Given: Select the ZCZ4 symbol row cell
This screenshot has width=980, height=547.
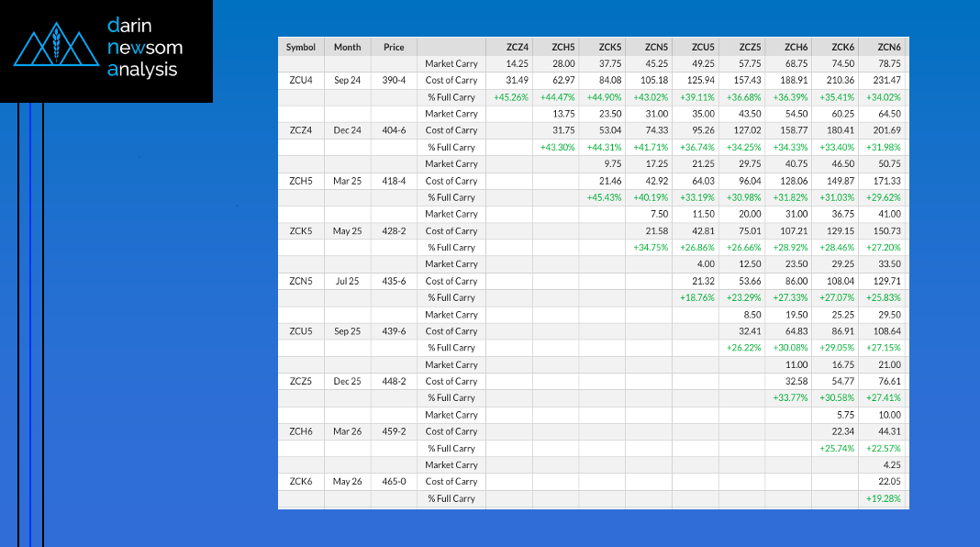Looking at the screenshot, I should tap(300, 130).
